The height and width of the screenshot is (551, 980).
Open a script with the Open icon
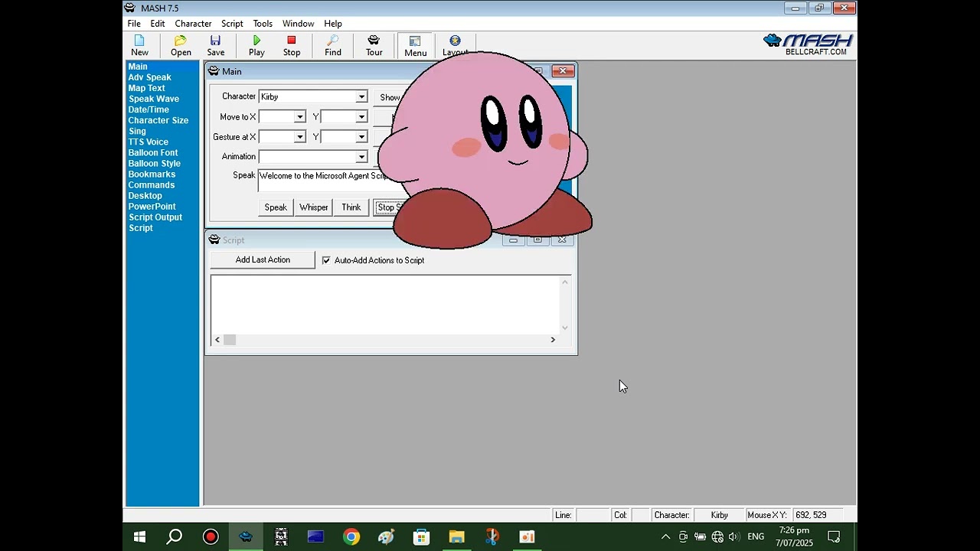coord(181,46)
